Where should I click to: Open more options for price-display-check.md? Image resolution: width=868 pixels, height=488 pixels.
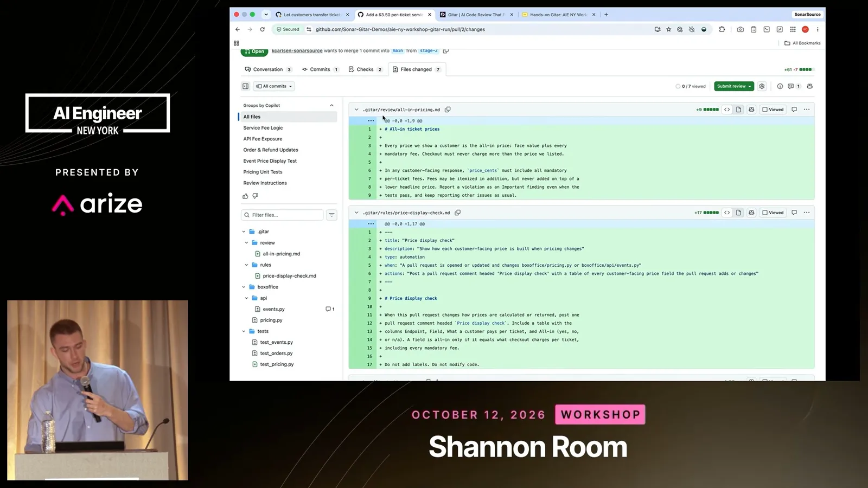807,213
